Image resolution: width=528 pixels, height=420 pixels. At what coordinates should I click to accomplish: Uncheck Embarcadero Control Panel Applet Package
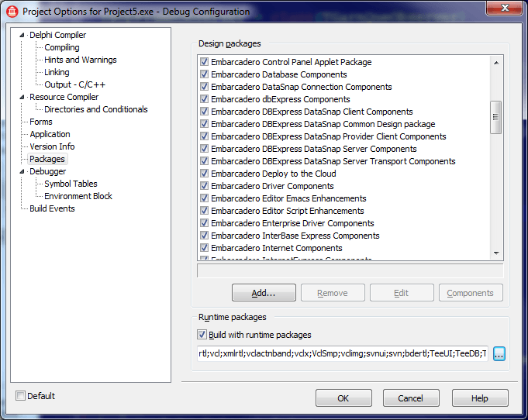tap(204, 62)
